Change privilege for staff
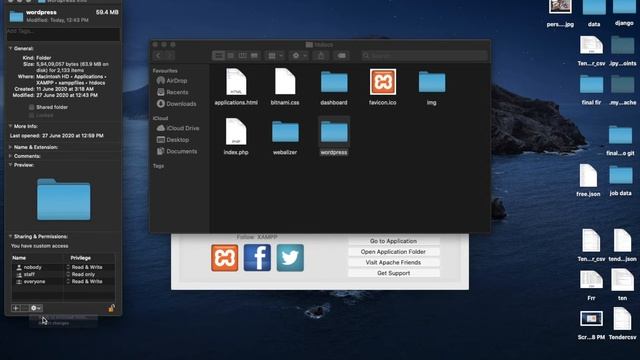This screenshot has width=640, height=360. point(81,274)
